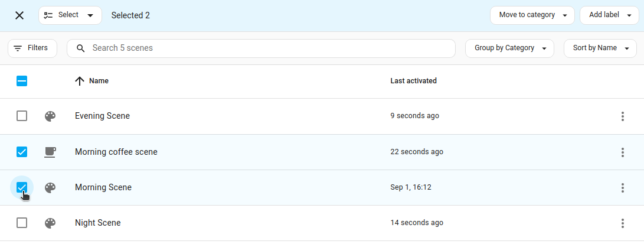The image size is (644, 244).
Task: Check the Night Scene checkbox
Action: click(22, 223)
